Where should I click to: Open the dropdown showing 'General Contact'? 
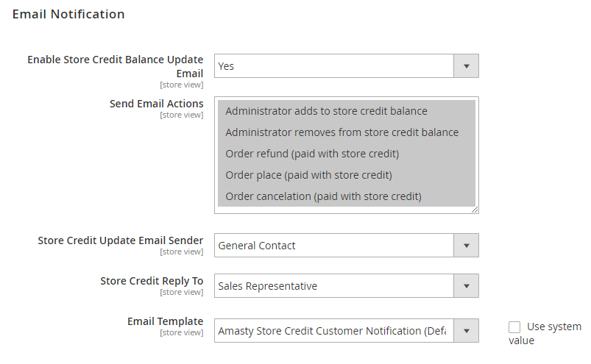[335, 246]
